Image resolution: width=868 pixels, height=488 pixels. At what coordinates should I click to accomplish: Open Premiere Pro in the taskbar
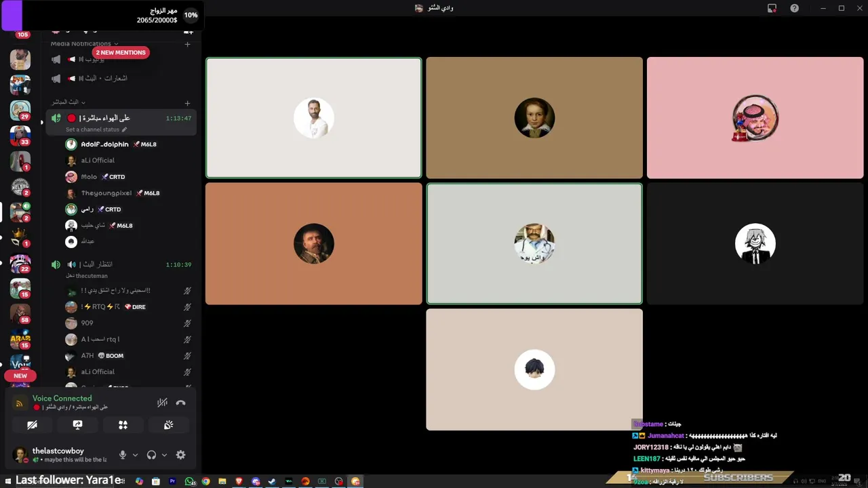(172, 481)
